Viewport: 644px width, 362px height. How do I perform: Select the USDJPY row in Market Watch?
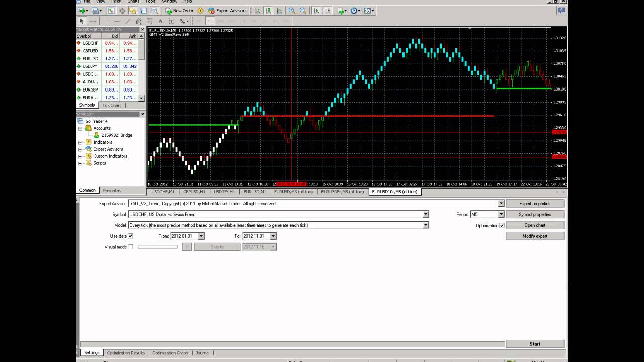point(108,66)
